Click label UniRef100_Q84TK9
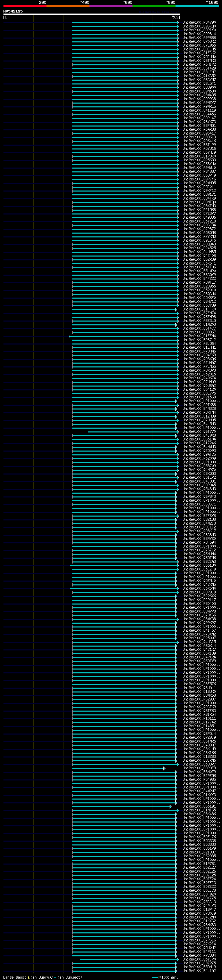 point(199,198)
